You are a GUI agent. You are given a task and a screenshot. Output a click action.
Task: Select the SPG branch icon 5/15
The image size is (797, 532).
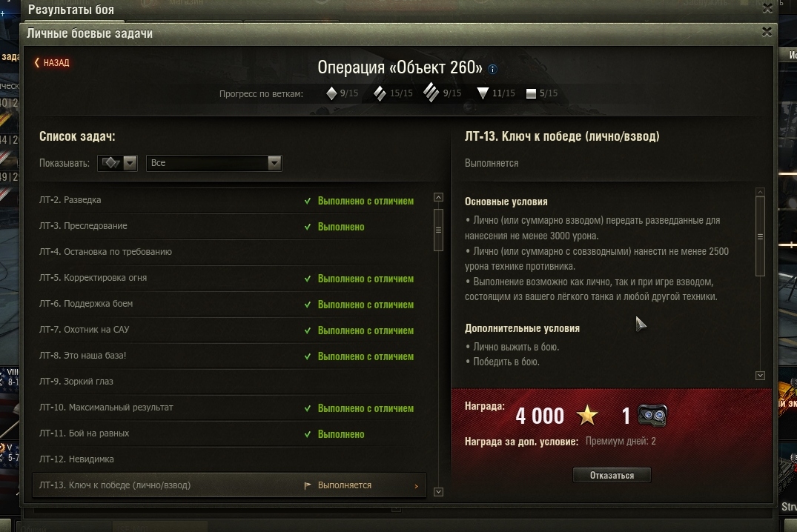(531, 93)
